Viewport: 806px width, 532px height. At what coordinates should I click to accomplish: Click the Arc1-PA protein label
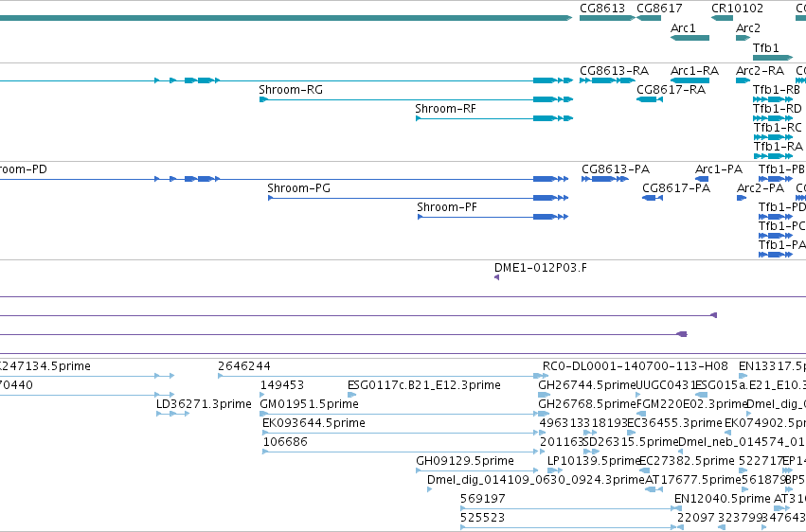pyautogui.click(x=719, y=168)
